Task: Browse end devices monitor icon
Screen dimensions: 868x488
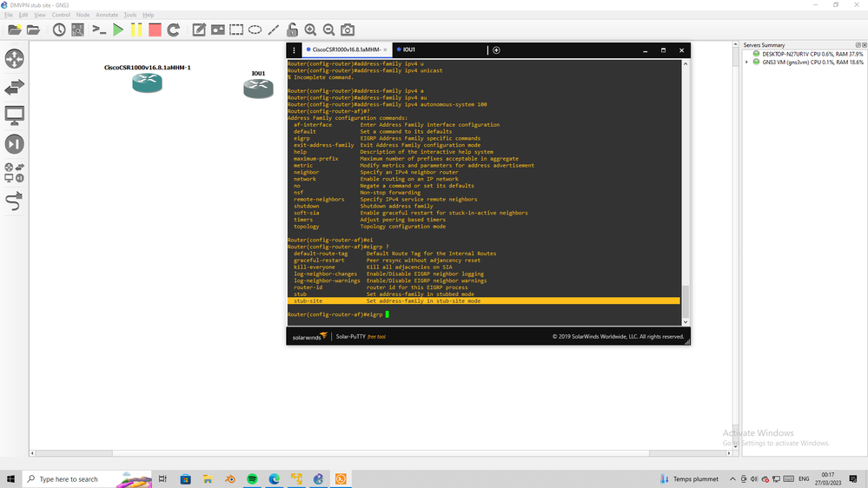Action: [x=15, y=115]
